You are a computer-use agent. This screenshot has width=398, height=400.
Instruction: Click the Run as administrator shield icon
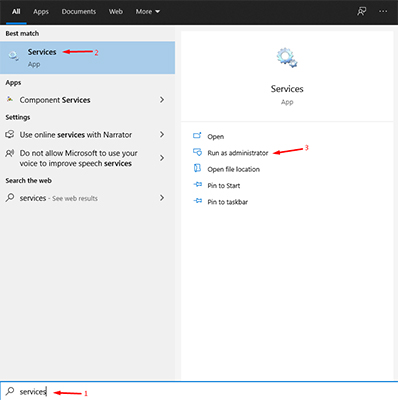[x=197, y=152]
